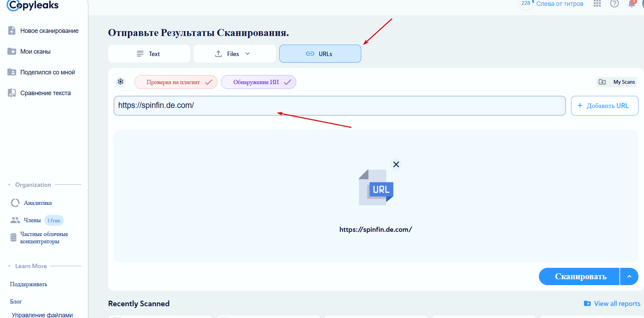Click the shared folder icon

[x=12, y=72]
